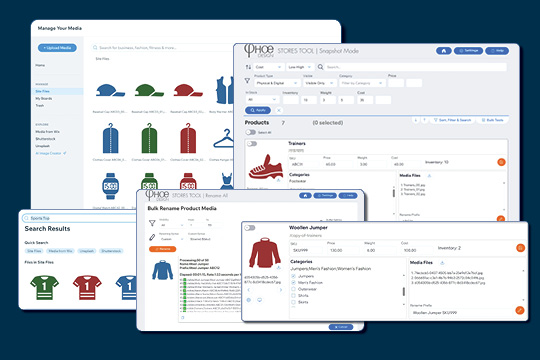Click orange save icon on Trainers row

point(501,162)
